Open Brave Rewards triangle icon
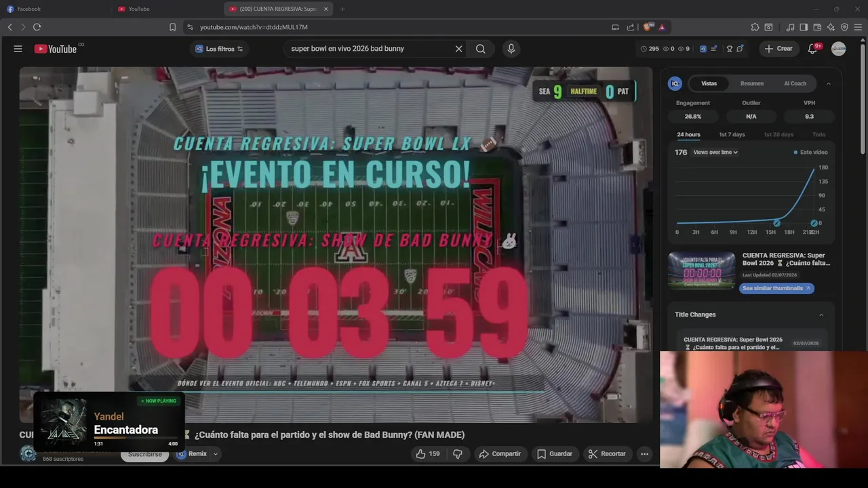This screenshot has height=488, width=868. pyautogui.click(x=662, y=27)
